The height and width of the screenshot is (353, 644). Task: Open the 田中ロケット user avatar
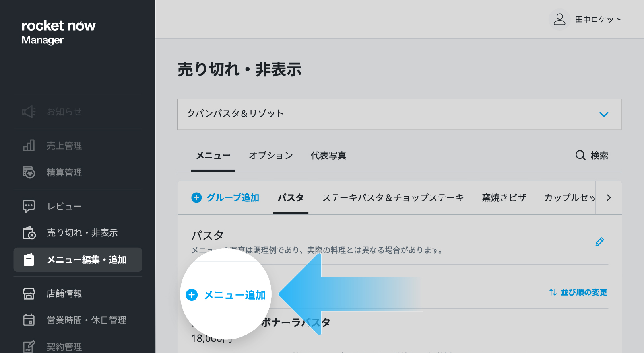tap(559, 19)
